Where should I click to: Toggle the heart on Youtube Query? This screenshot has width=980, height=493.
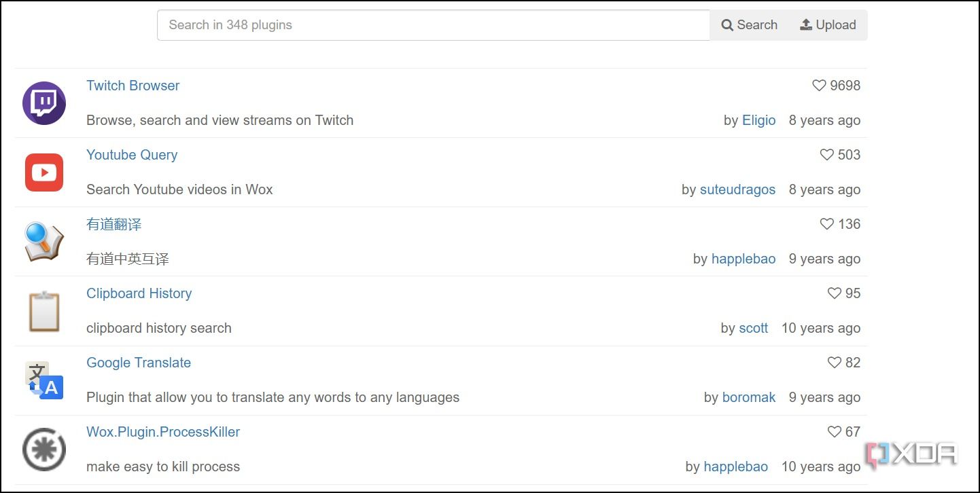tap(826, 155)
